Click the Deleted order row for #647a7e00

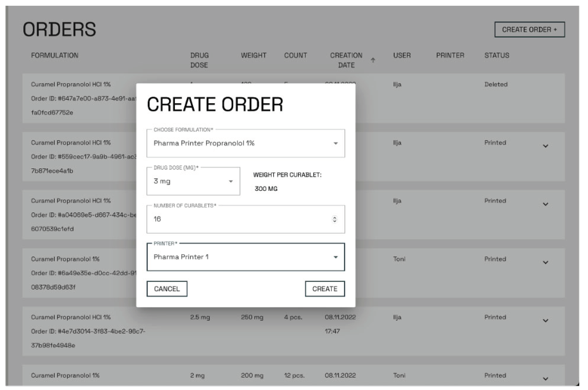(448, 98)
